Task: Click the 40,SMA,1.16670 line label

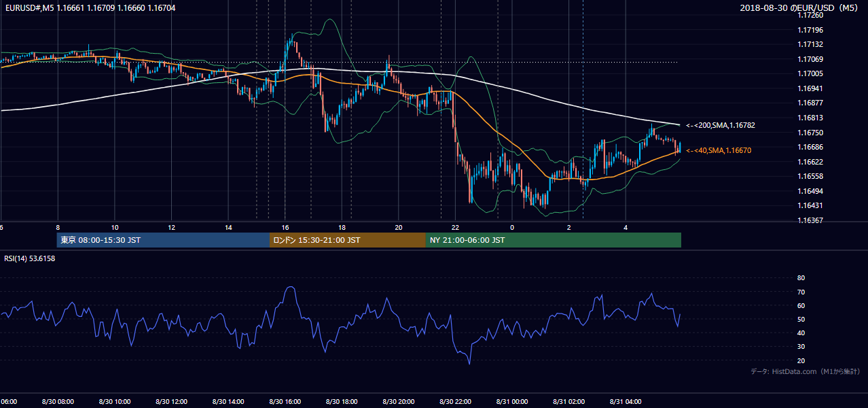Action: (719, 150)
